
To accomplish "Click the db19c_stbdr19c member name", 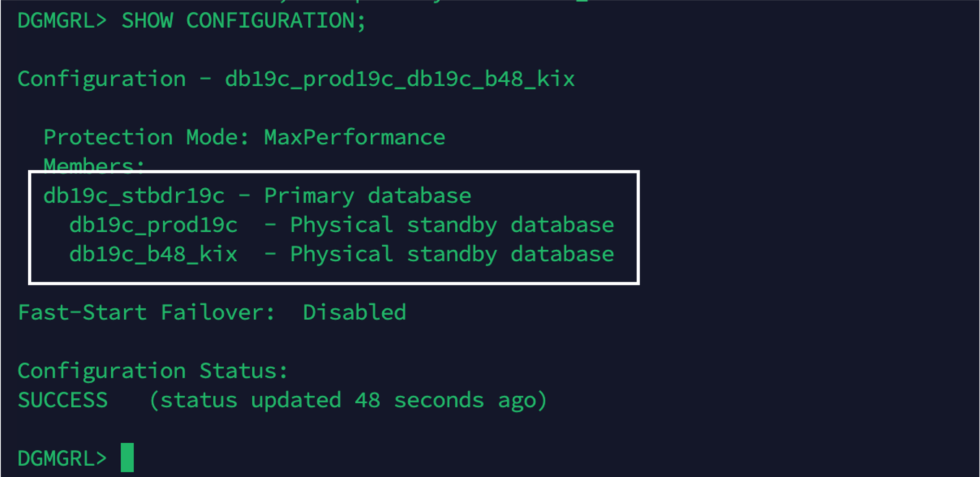I will click(133, 196).
